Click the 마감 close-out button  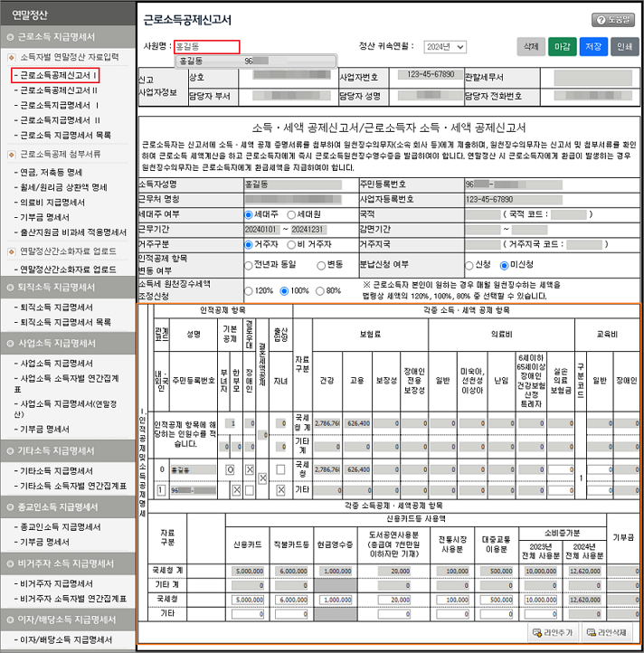pos(562,46)
